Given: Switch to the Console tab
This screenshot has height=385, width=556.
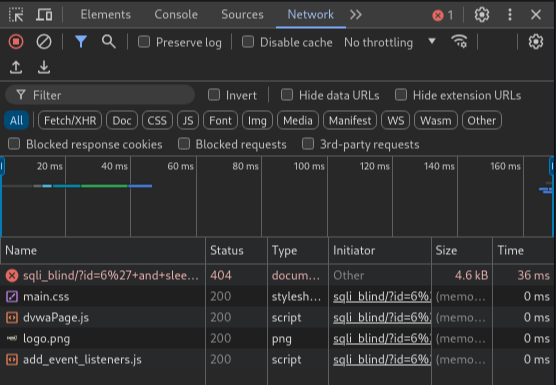Looking at the screenshot, I should [176, 15].
